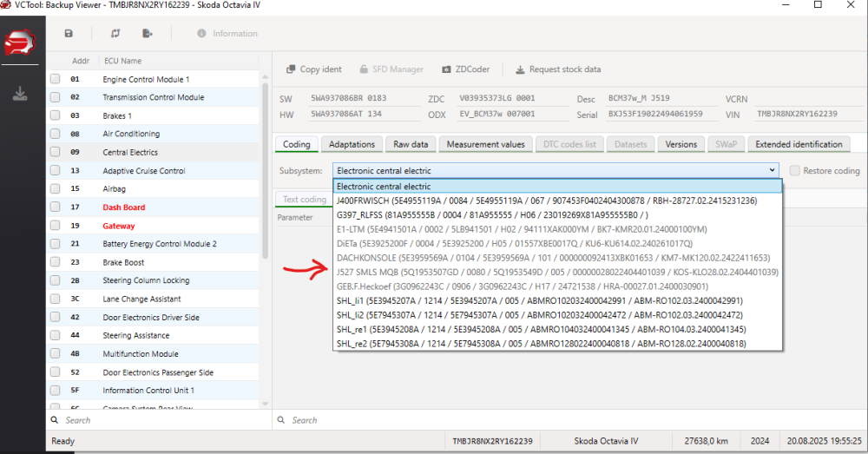Click the Copy ident button
868x454 pixels.
click(x=314, y=69)
